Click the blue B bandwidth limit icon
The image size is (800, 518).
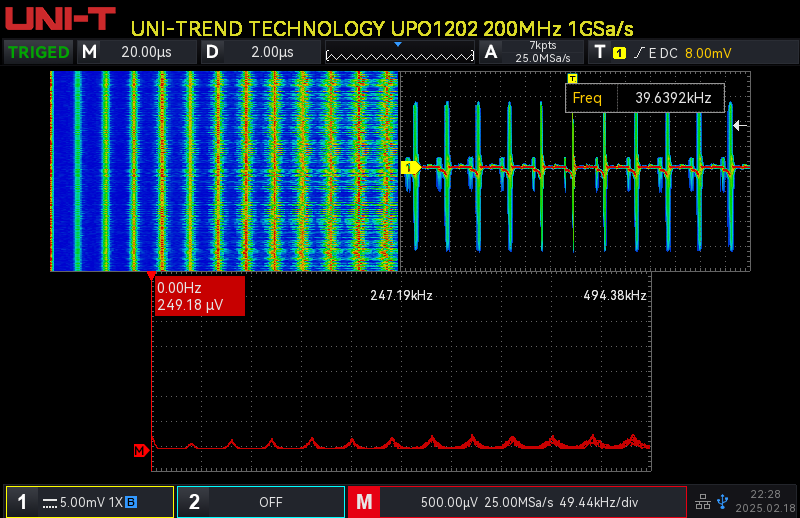tap(131, 502)
